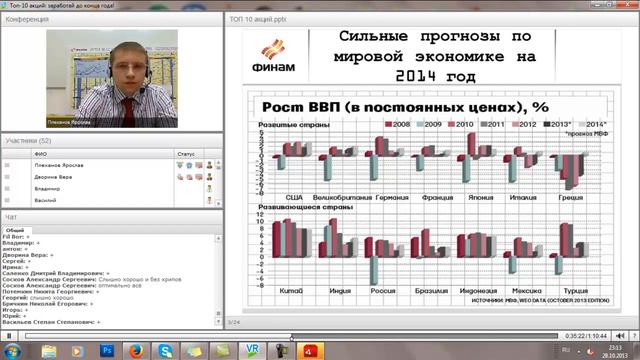Open the red number 4 taskbar app
Screen dimensions: 640x360
click(x=310, y=351)
